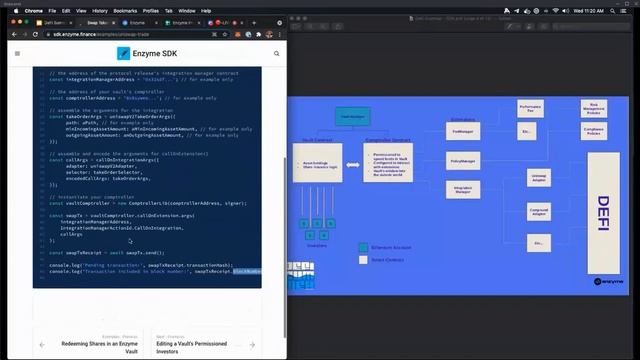640x360 pixels.
Task: Bookmark this page with the star icon
Action: [225, 34]
